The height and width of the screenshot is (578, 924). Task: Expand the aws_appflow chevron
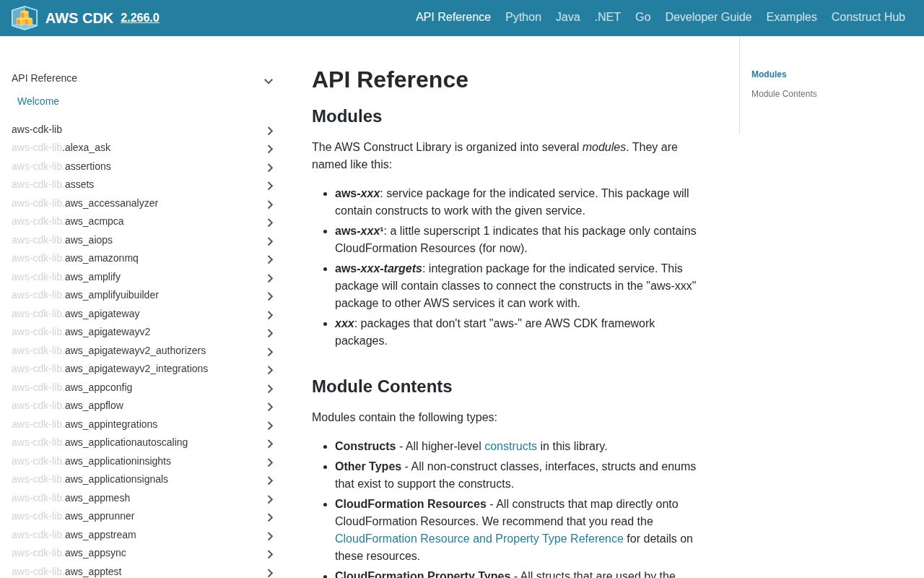point(270,407)
